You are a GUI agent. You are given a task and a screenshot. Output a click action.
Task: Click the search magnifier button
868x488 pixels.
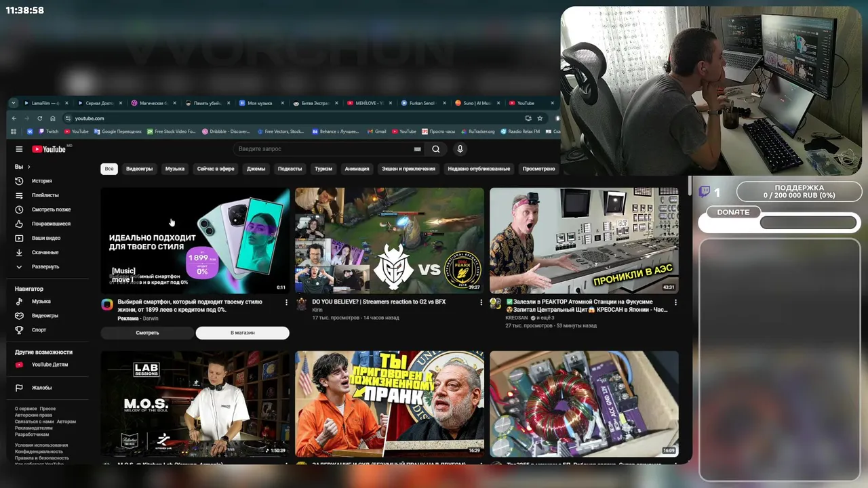point(436,149)
